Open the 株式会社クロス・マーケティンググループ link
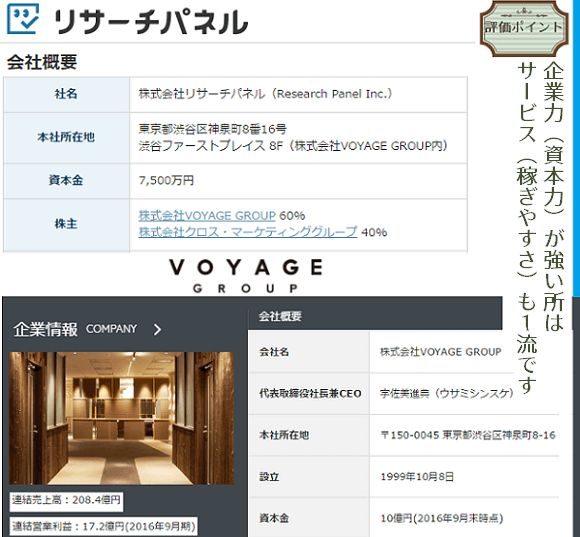The width and height of the screenshot is (580, 537). 248,232
